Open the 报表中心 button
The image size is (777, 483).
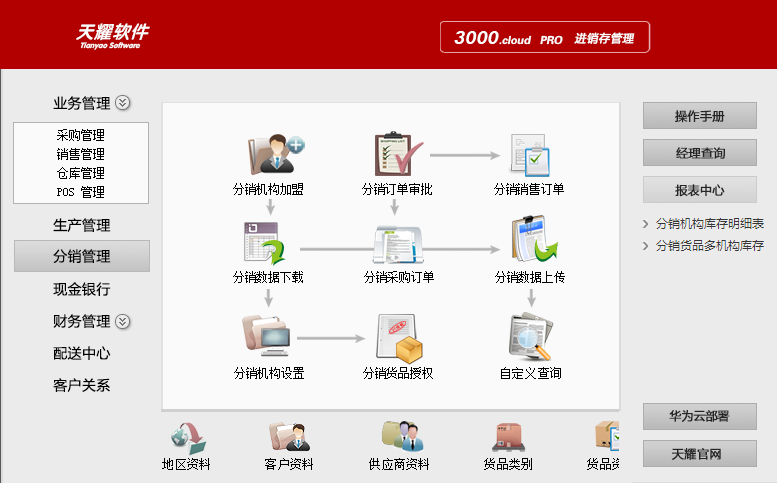click(699, 190)
